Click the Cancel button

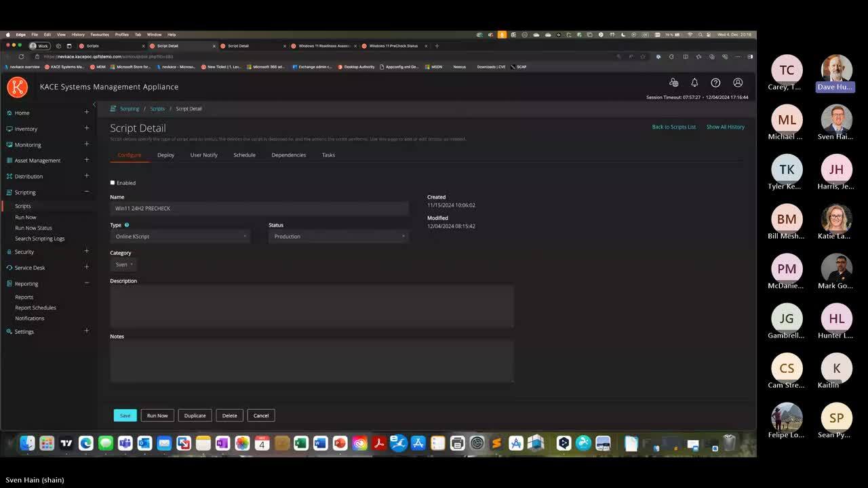click(x=261, y=415)
